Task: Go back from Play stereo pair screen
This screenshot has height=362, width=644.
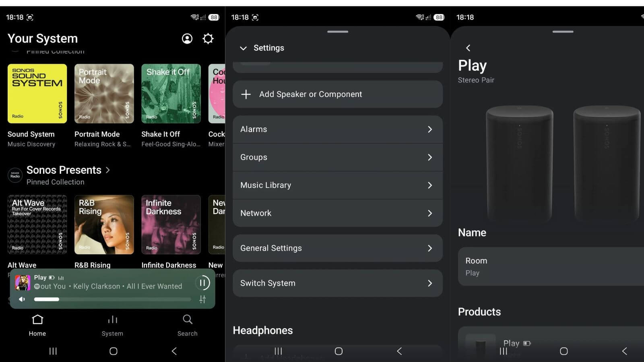Action: pyautogui.click(x=468, y=48)
